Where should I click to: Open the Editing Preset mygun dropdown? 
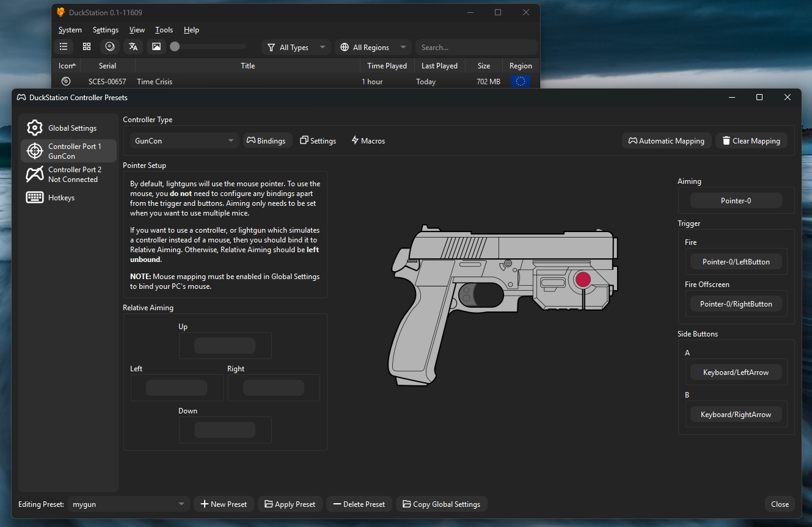[128, 504]
